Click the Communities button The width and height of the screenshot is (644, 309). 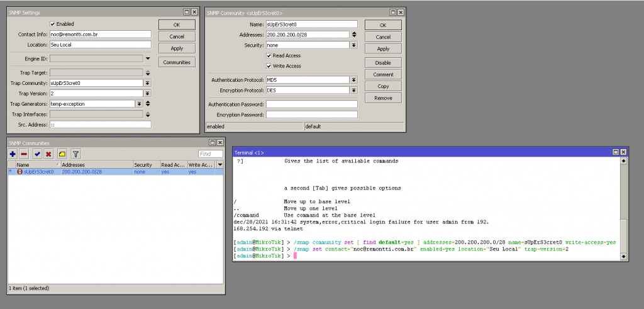pyautogui.click(x=177, y=62)
